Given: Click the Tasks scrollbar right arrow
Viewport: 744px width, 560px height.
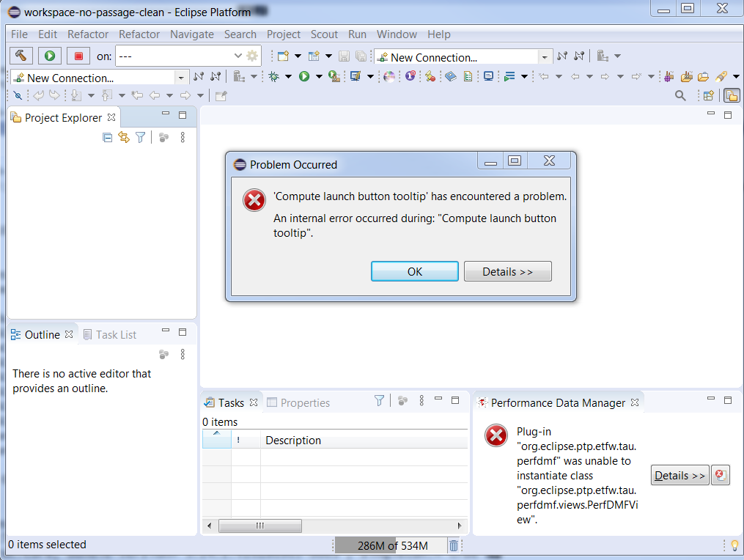Looking at the screenshot, I should point(459,526).
